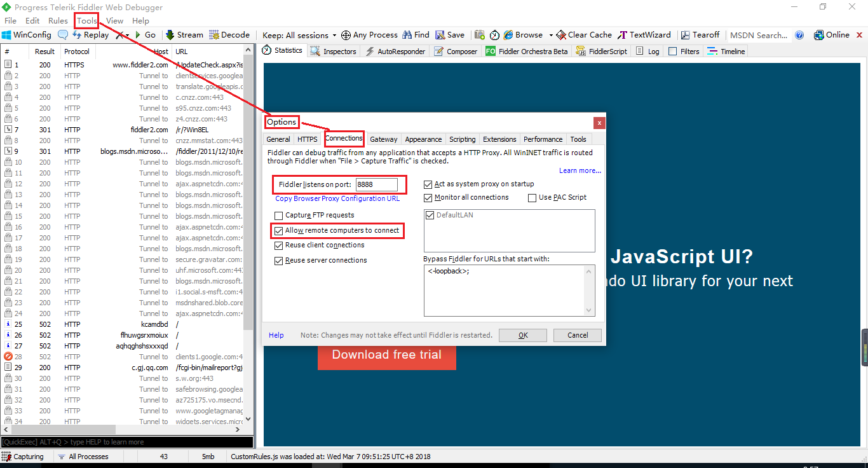Click the Capturing status indicator
The image size is (868, 468).
coord(24,457)
